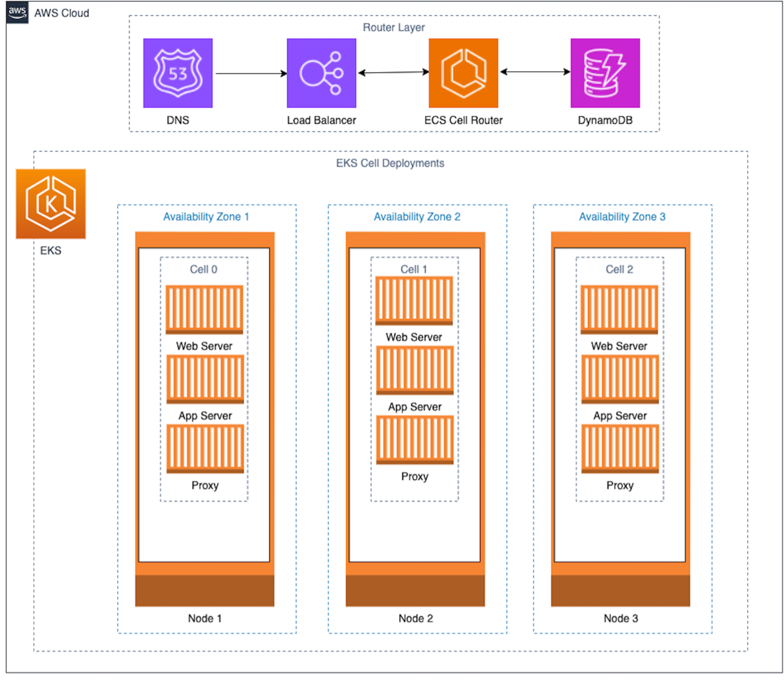784x680 pixels.
Task: Click the "Availability Zone 3" heading
Action: click(622, 217)
